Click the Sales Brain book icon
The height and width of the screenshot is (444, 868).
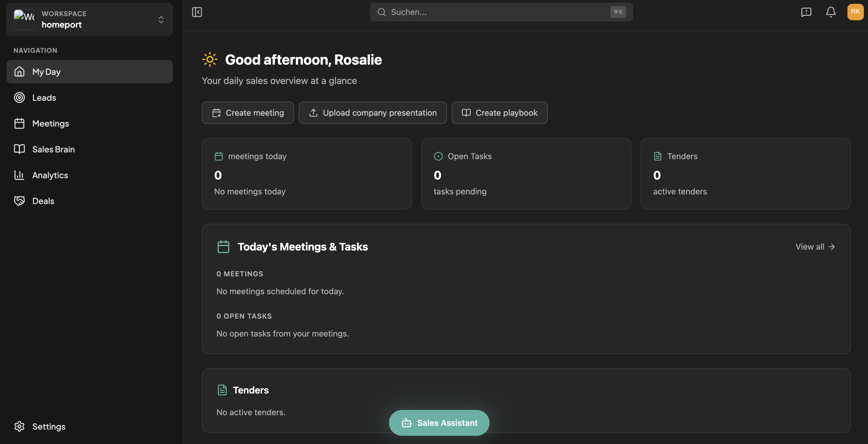coord(19,149)
